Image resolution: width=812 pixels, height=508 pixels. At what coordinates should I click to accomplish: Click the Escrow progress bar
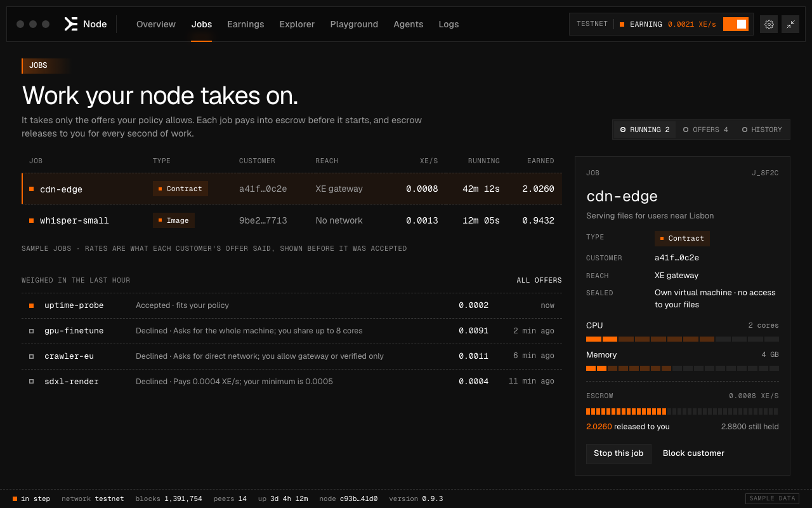683,411
